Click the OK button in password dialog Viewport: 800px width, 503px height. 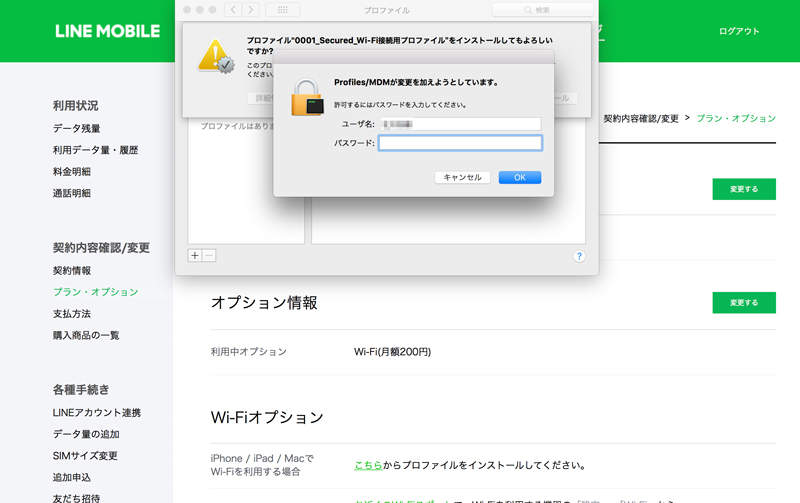[519, 178]
